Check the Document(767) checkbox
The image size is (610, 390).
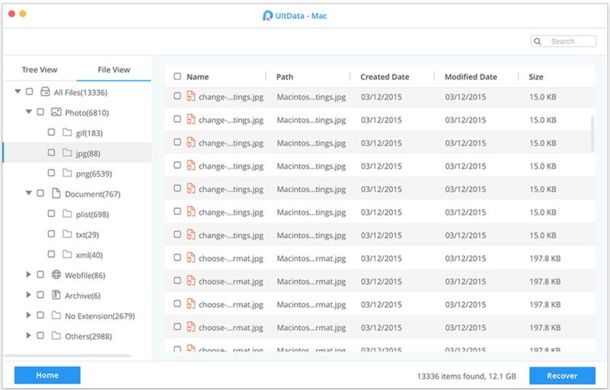coord(40,193)
